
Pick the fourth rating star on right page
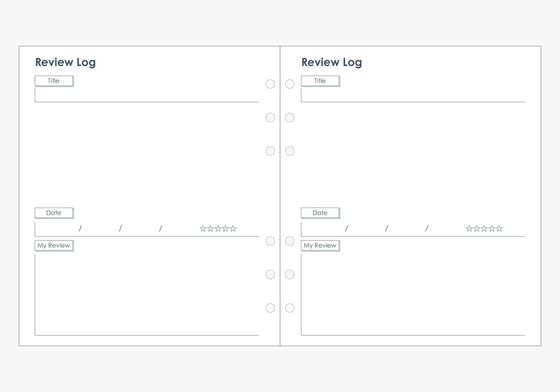coord(492,228)
